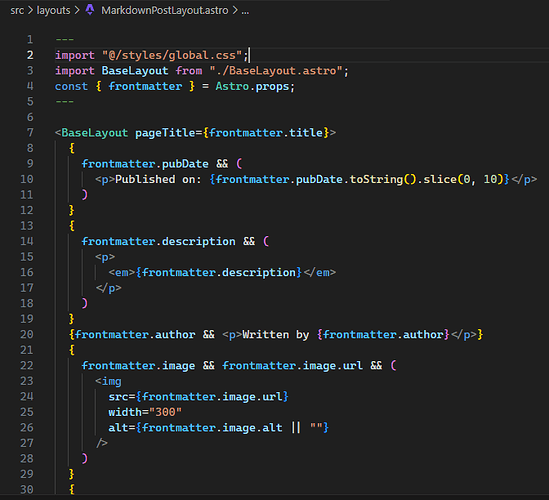The height and width of the screenshot is (500, 549).
Task: Click the closing parenthesis on line 18
Action: click(85, 303)
